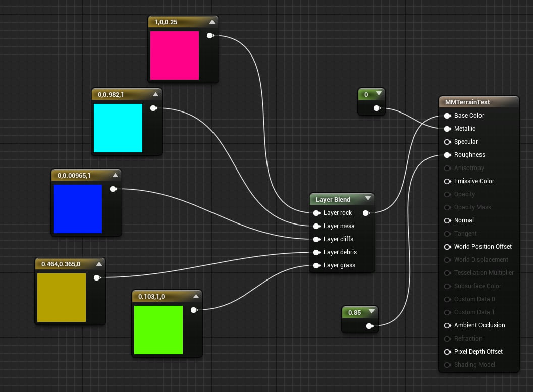Collapse the 0.103,1,0 green node preview

click(196, 296)
